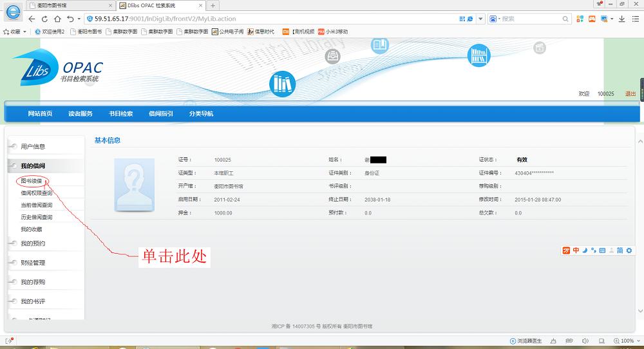
Task: Toggle Chinese/English 中 input mode
Action: point(576,250)
